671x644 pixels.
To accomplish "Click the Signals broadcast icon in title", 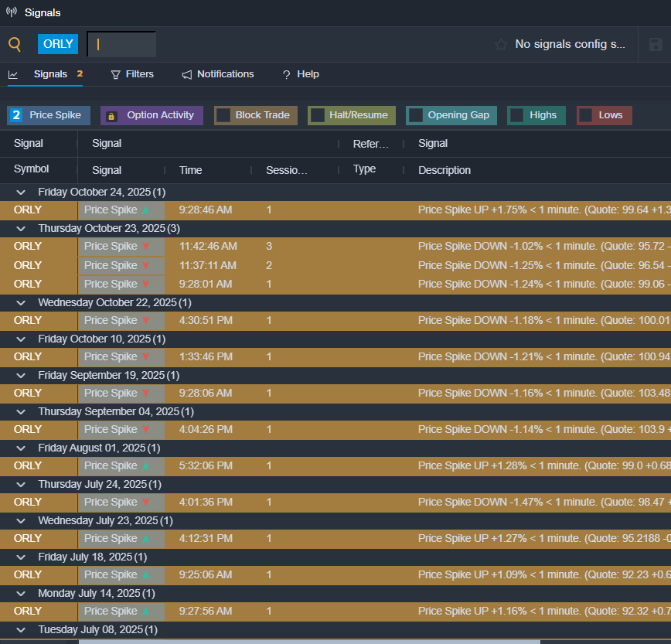I will 11,12.
